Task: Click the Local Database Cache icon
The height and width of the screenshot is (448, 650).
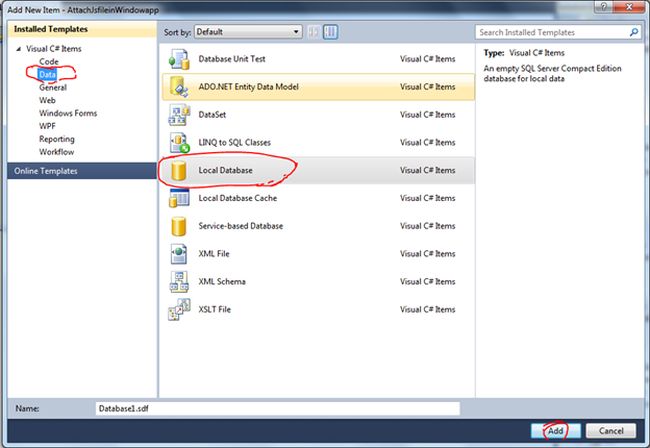Action: 179,198
